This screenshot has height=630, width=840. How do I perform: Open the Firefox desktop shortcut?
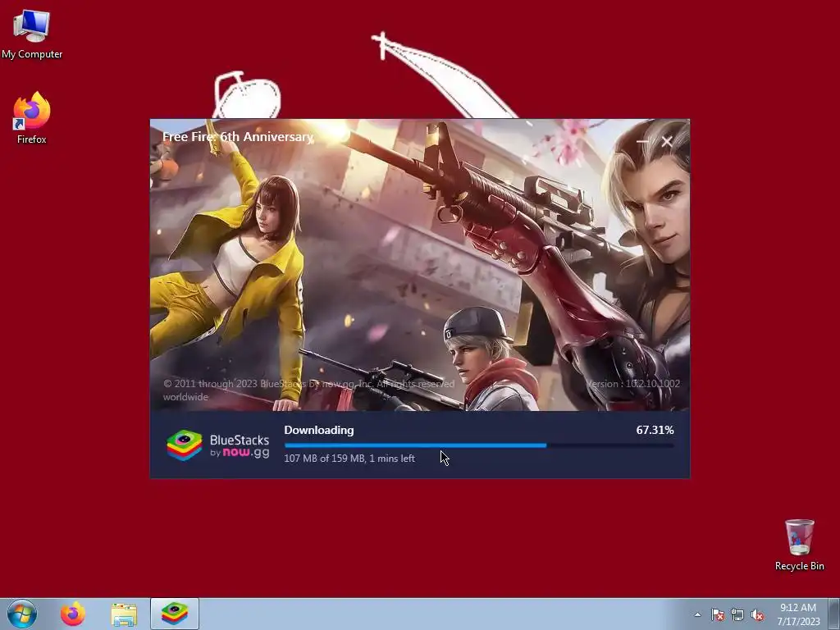coord(32,118)
